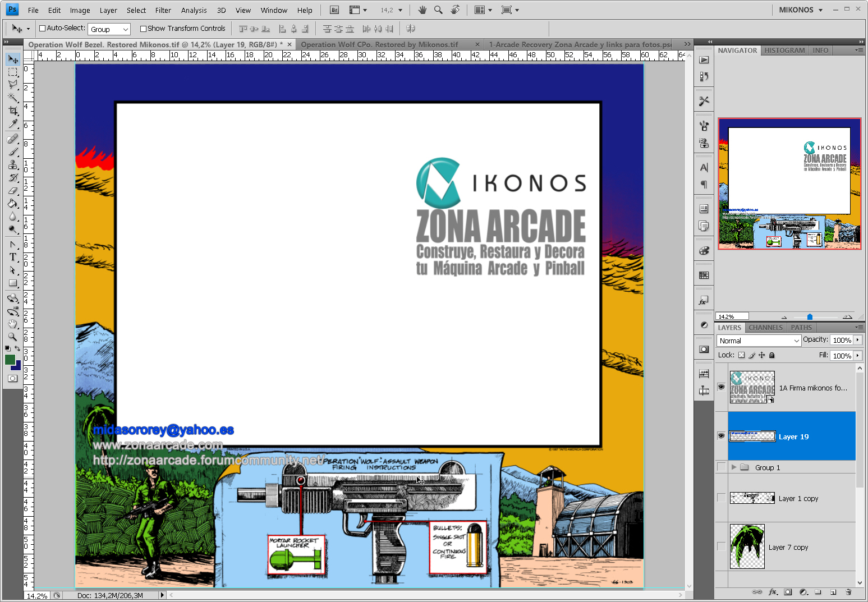Image resolution: width=868 pixels, height=602 pixels.
Task: Show the Layer 1 copy layer
Action: (x=721, y=498)
